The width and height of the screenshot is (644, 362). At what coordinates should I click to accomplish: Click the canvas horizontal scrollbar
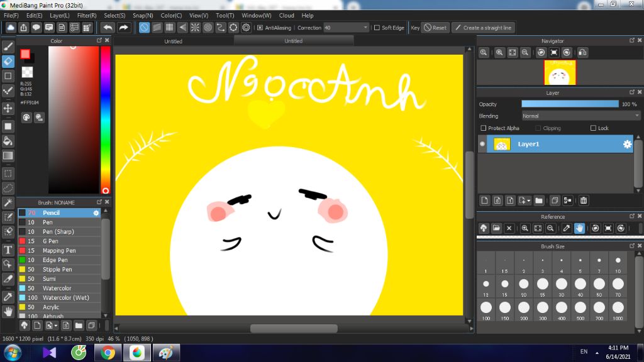[x=294, y=328]
